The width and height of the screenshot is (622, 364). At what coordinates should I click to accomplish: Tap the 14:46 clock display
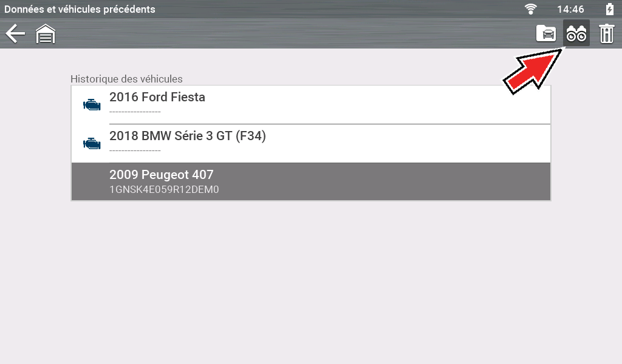point(570,9)
